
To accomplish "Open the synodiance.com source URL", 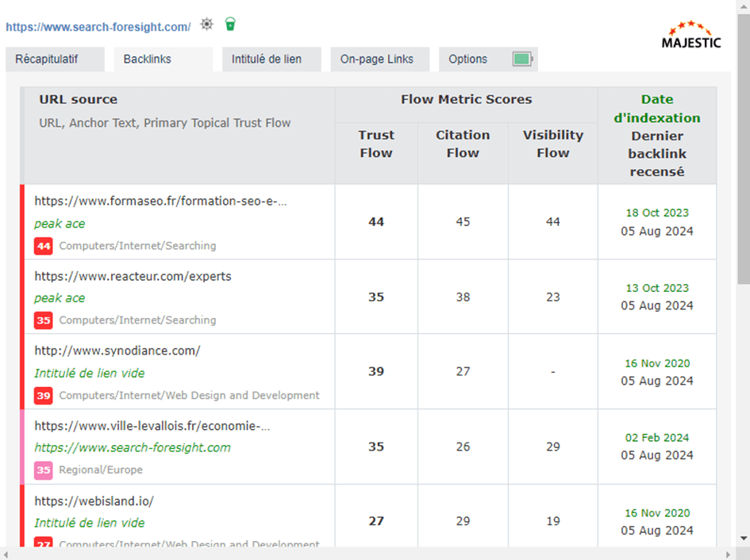I will point(117,351).
